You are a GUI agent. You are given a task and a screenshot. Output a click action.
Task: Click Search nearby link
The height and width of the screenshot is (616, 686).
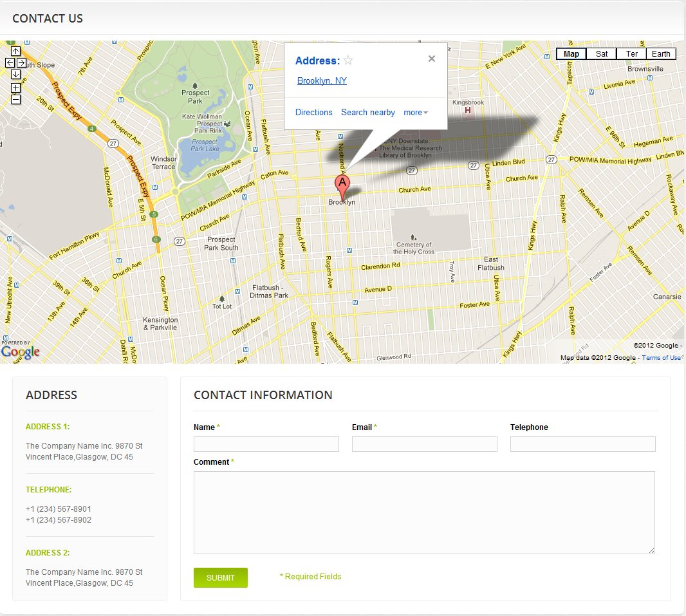coord(368,113)
